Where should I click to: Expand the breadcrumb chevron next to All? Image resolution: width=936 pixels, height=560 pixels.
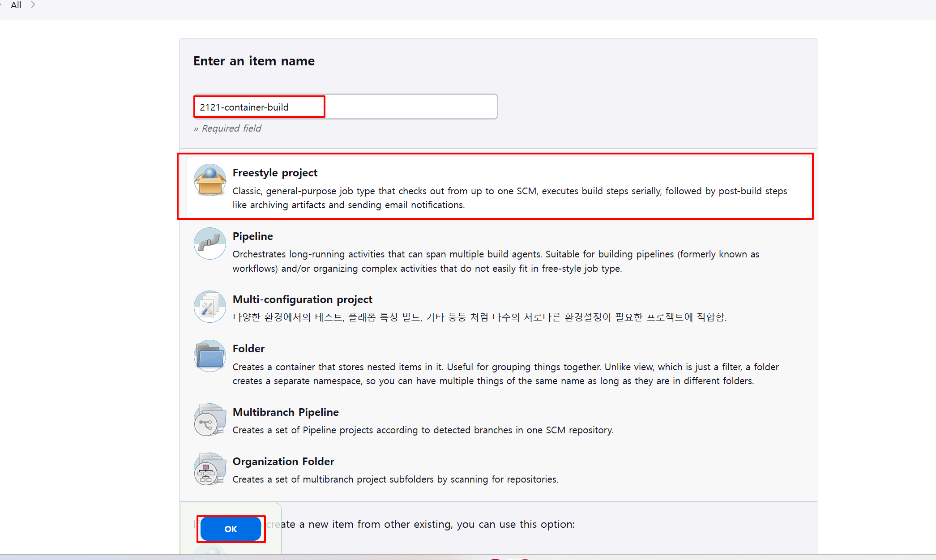33,5
